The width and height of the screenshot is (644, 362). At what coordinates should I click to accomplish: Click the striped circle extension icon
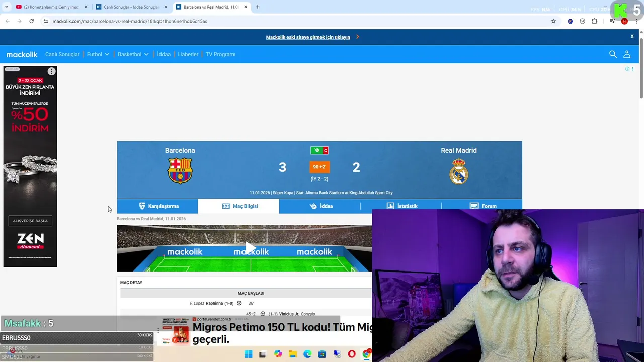582,21
